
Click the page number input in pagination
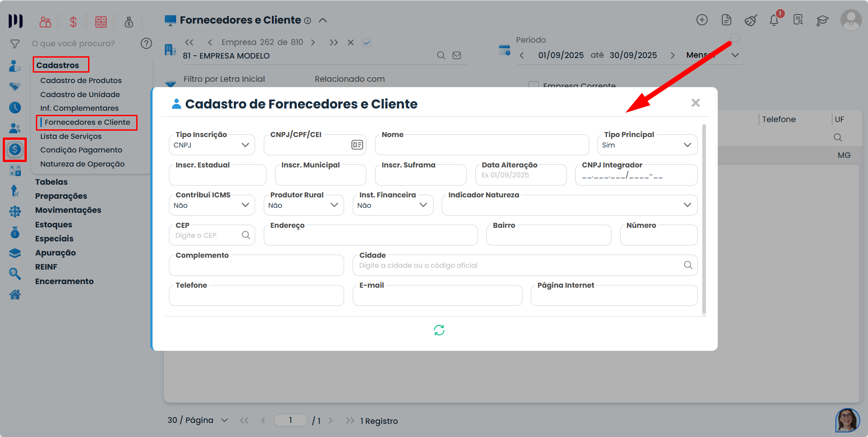291,420
